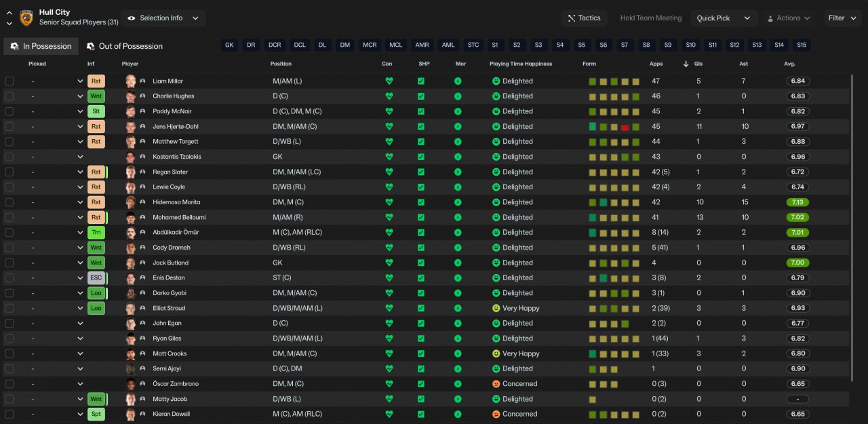Click the ESC status badge for Enis Destan
The image size is (868, 424).
point(96,277)
